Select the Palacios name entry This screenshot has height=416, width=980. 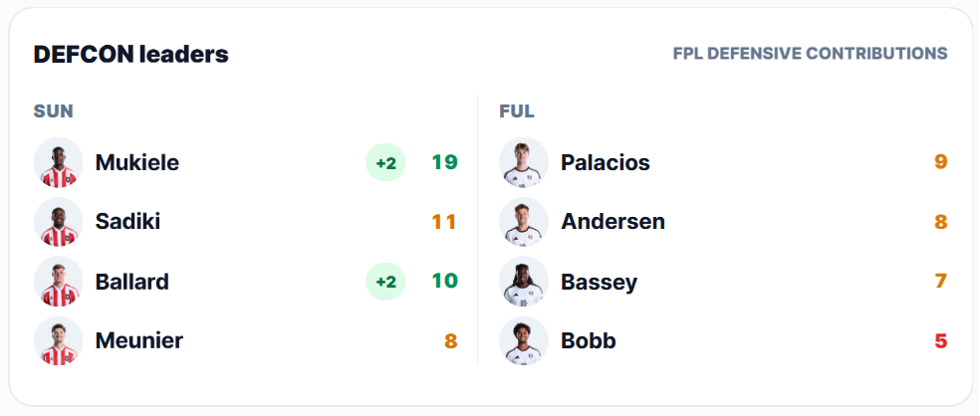click(605, 162)
